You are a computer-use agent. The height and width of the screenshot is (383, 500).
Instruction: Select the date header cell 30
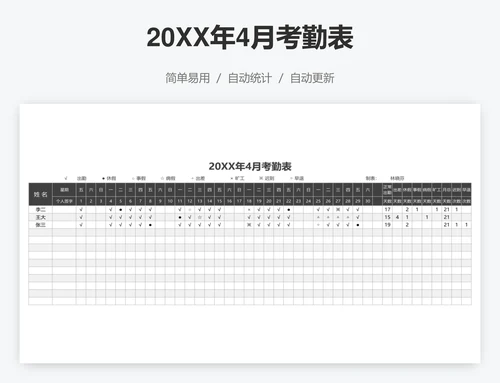click(x=367, y=201)
